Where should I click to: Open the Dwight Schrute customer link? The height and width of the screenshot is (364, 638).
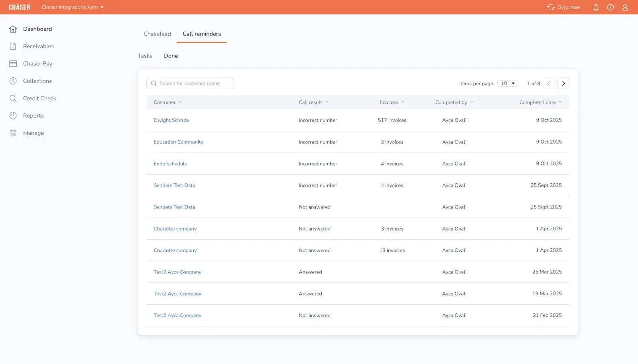[x=171, y=120]
